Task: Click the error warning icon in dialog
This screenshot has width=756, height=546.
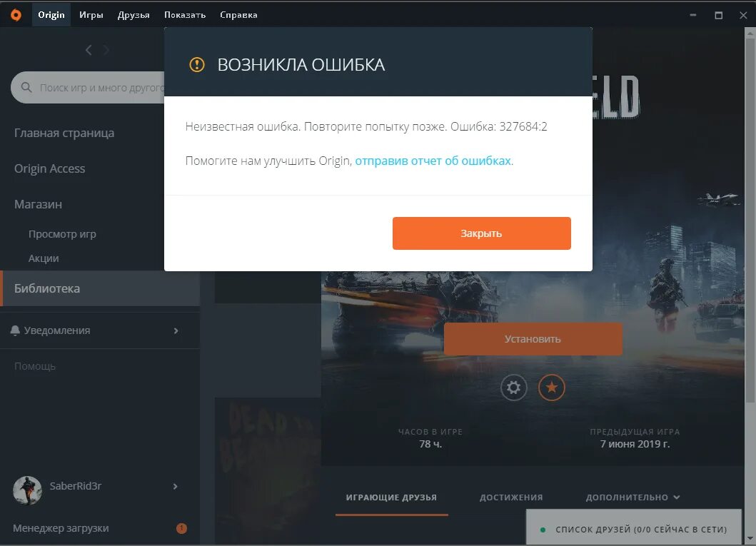Action: (197, 64)
